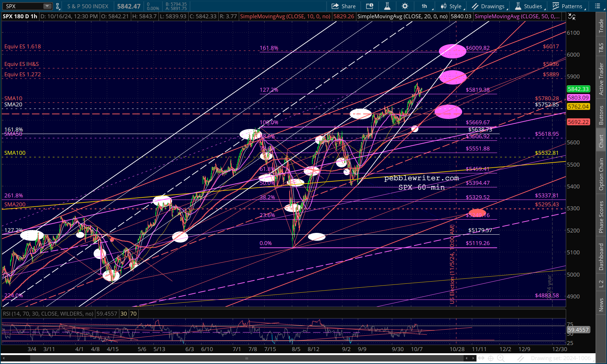Click the expand time axis icon
The image size is (607, 364).
pos(481,358)
